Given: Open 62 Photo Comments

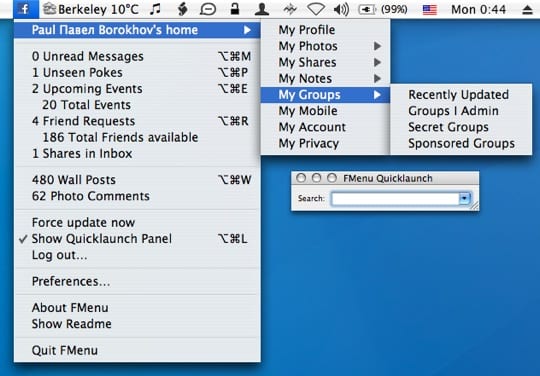Looking at the screenshot, I should click(137, 196).
